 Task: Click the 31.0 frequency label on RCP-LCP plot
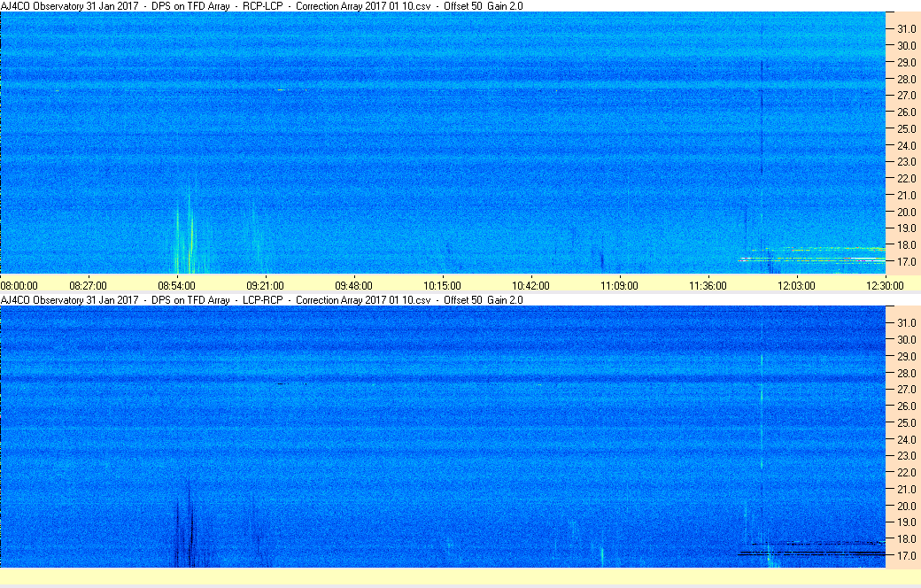[906, 29]
